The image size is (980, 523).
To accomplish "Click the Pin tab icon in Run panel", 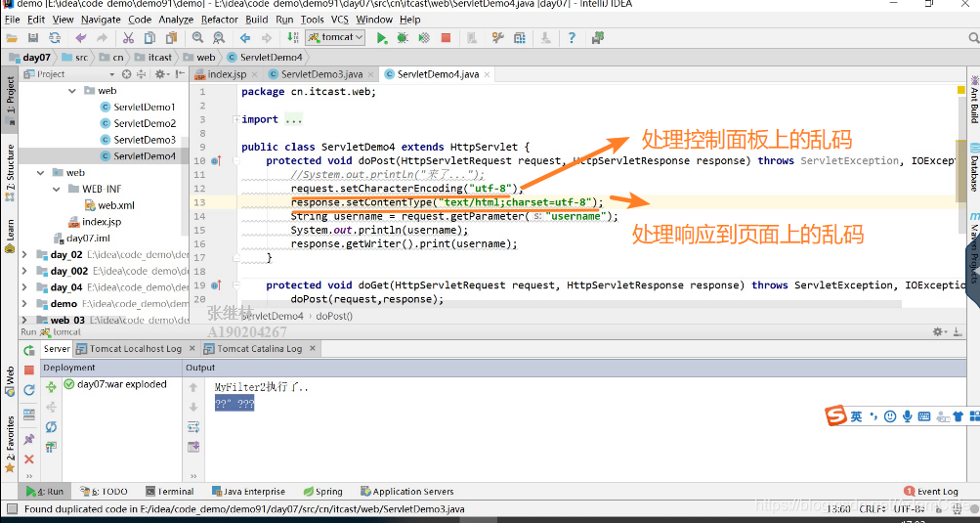I will [28, 439].
